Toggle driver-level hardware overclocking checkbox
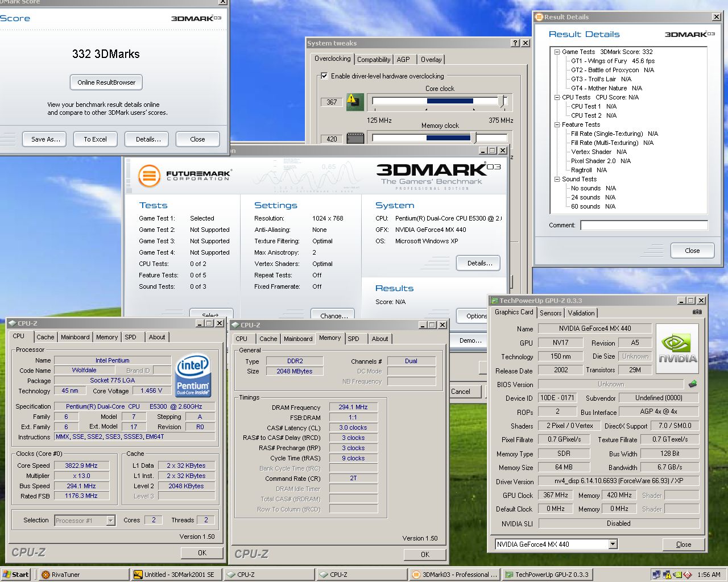This screenshot has height=582, width=728. 324,76
